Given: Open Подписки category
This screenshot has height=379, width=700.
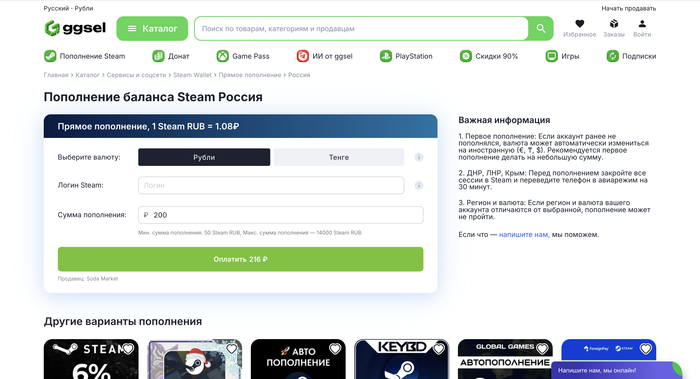Looking at the screenshot, I should point(631,56).
